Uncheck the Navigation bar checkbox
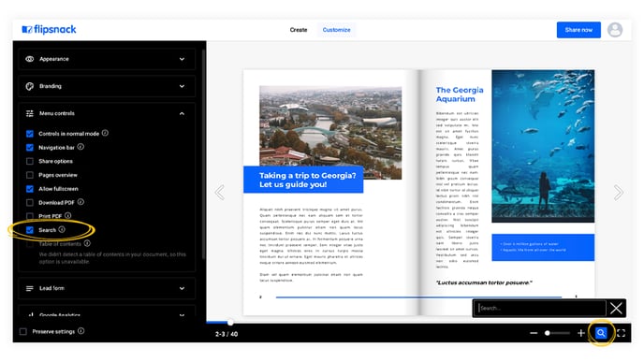Screen dimensions: 644x362 (x=30, y=148)
